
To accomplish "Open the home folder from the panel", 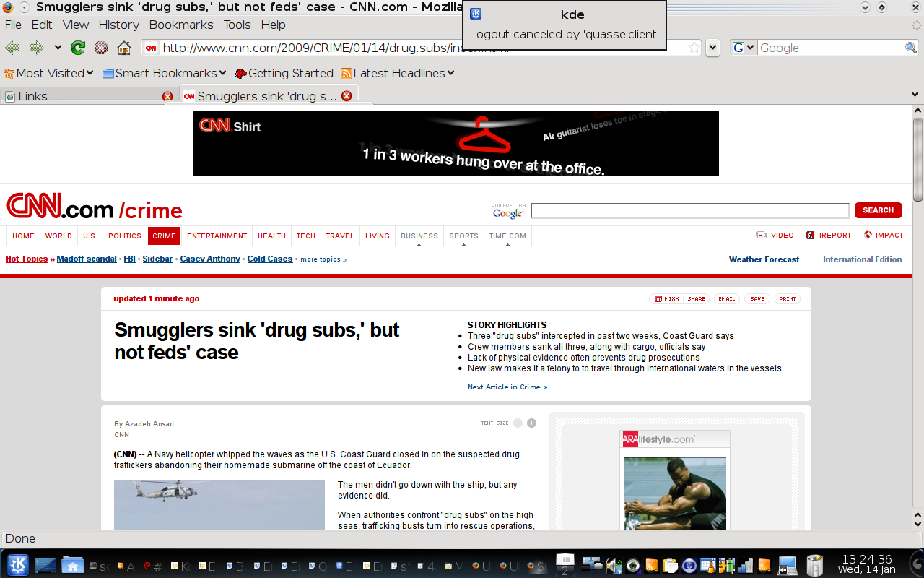I will pyautogui.click(x=72, y=565).
